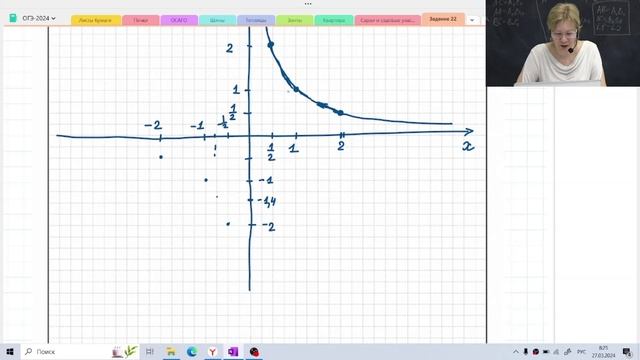The height and width of the screenshot is (360, 640).
Task: Open File Explorer from the taskbar
Action: (171, 351)
